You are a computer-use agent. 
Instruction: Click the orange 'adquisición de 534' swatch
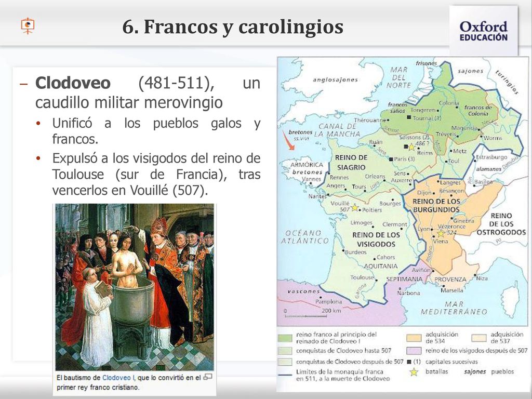click(x=414, y=338)
